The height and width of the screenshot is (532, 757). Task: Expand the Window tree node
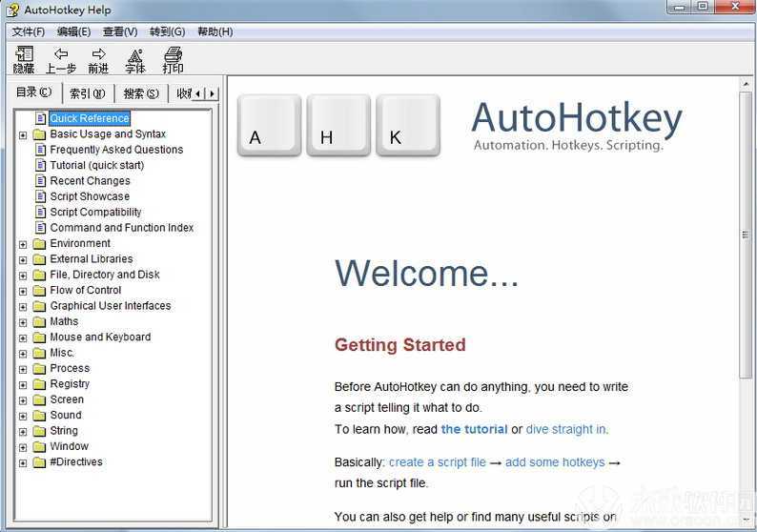(x=23, y=447)
